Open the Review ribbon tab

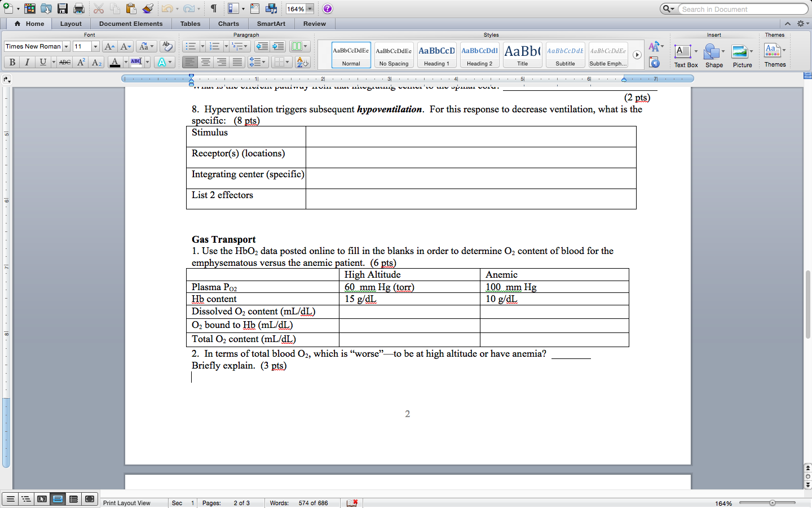point(314,24)
